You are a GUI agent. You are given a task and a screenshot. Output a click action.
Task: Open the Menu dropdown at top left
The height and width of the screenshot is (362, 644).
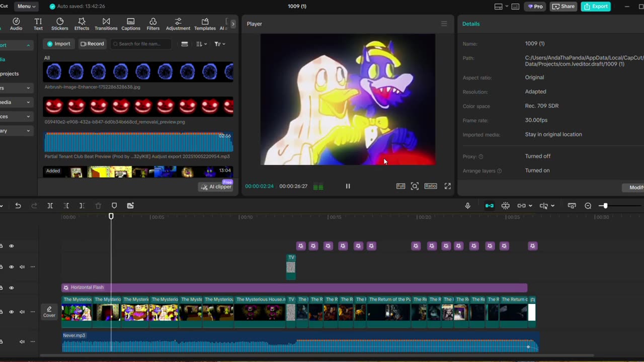click(x=26, y=7)
